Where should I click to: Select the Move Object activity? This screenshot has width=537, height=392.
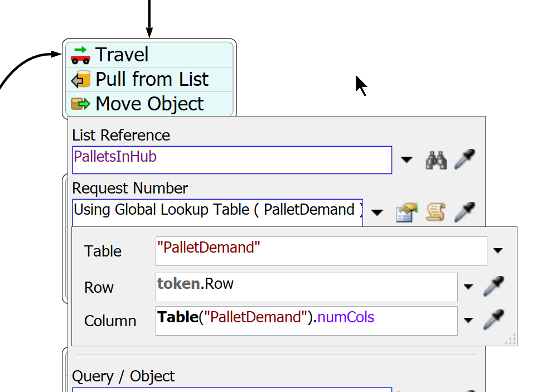[149, 104]
